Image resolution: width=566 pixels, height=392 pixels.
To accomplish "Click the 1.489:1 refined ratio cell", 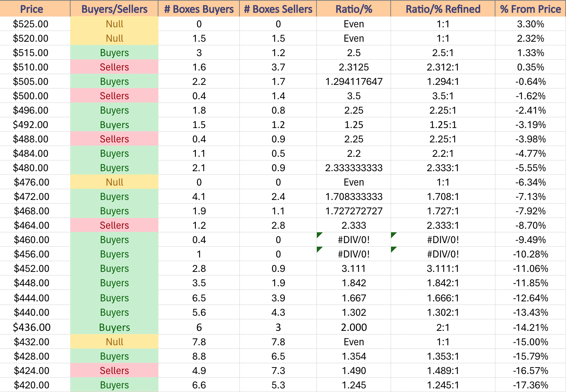I will point(443,371).
